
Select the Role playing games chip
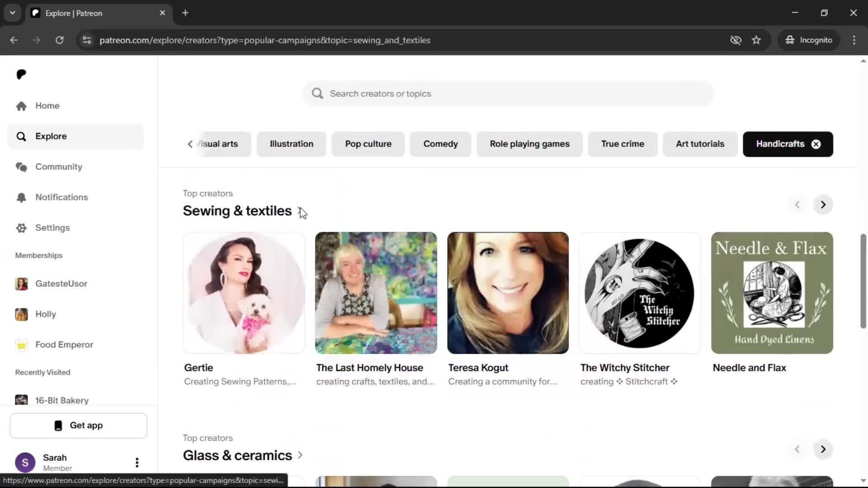(529, 144)
